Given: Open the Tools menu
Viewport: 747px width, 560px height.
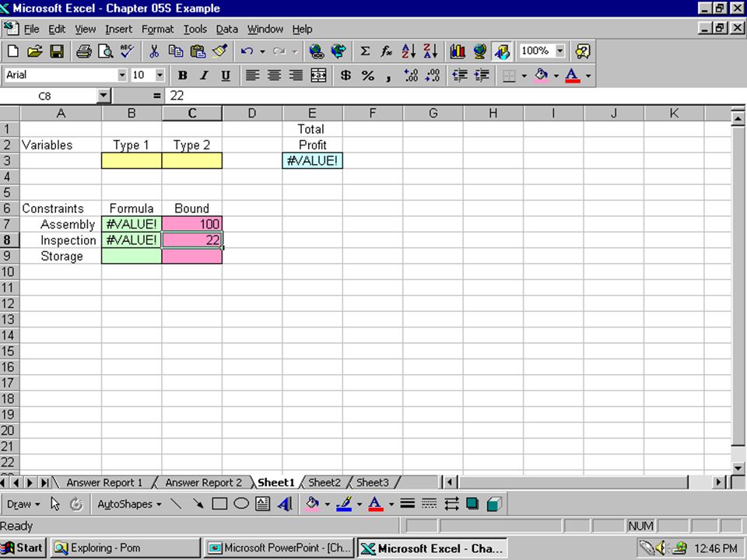Looking at the screenshot, I should click(x=195, y=29).
